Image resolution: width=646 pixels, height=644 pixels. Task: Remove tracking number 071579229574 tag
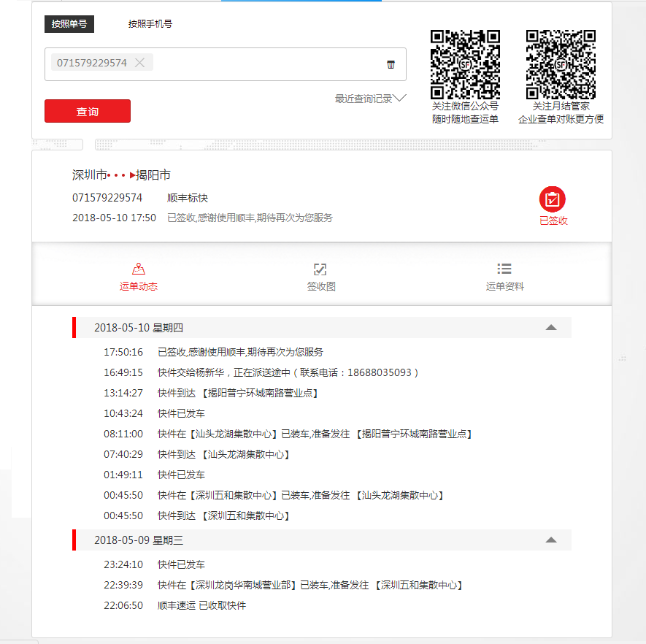[x=139, y=63]
